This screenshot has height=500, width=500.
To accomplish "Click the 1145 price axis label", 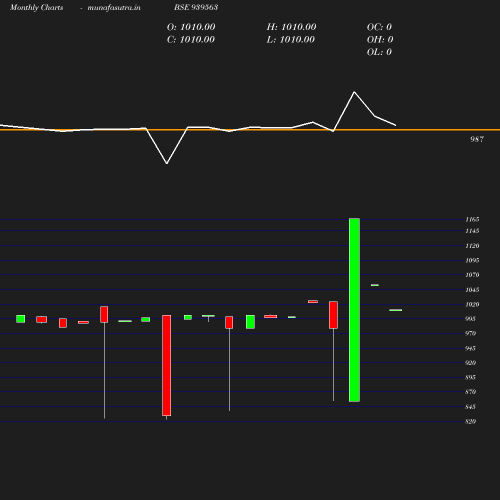I will (472, 231).
